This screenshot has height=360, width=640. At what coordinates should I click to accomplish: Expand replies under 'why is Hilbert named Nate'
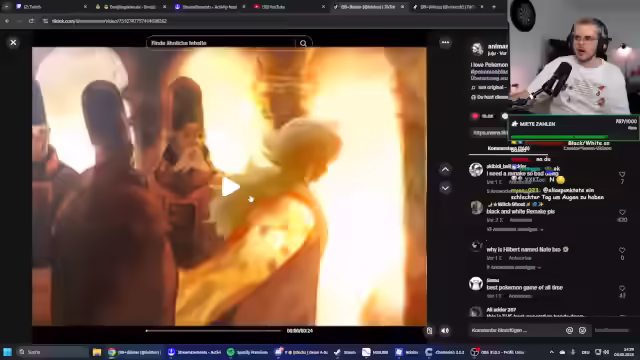[x=514, y=267]
